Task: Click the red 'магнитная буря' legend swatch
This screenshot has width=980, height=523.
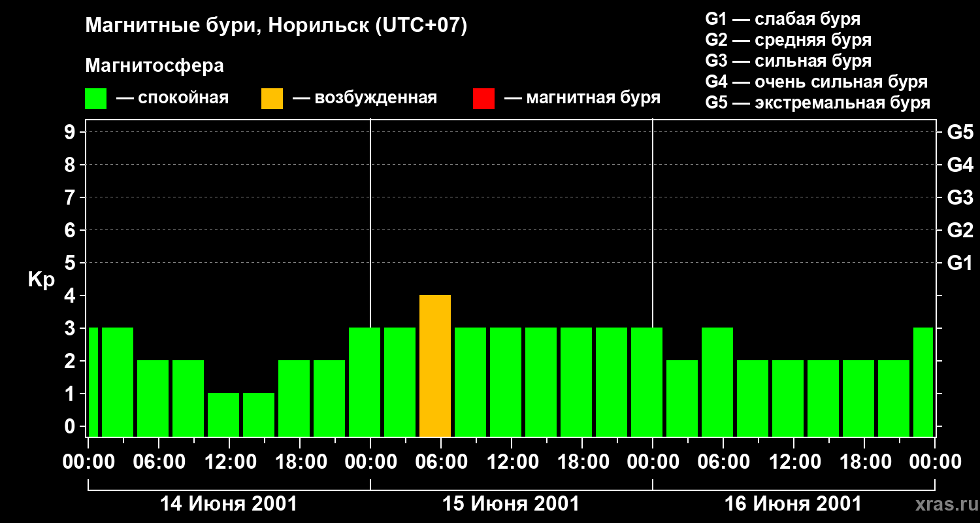Action: click(483, 99)
